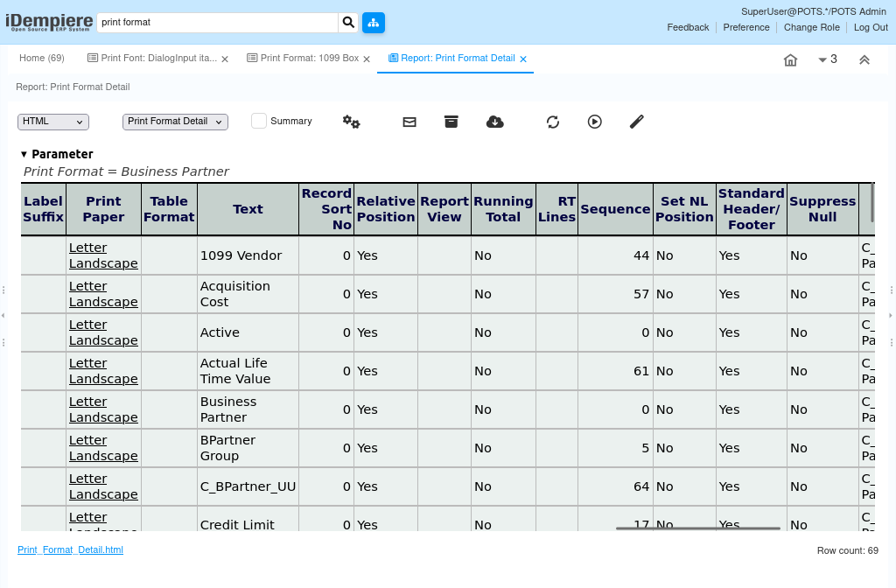896x588 pixels.
Task: Open Letter Landscape link in 1099 Vendor row
Action: [x=103, y=255]
